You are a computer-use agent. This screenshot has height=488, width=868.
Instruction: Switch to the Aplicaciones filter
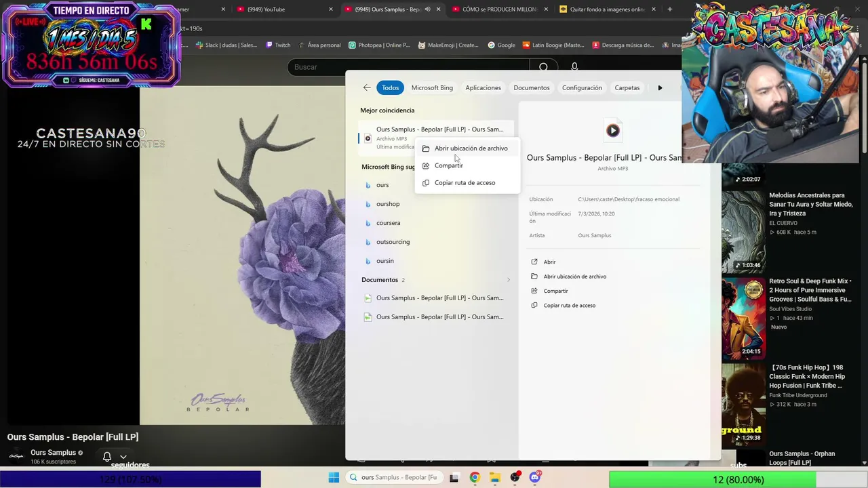pos(483,87)
